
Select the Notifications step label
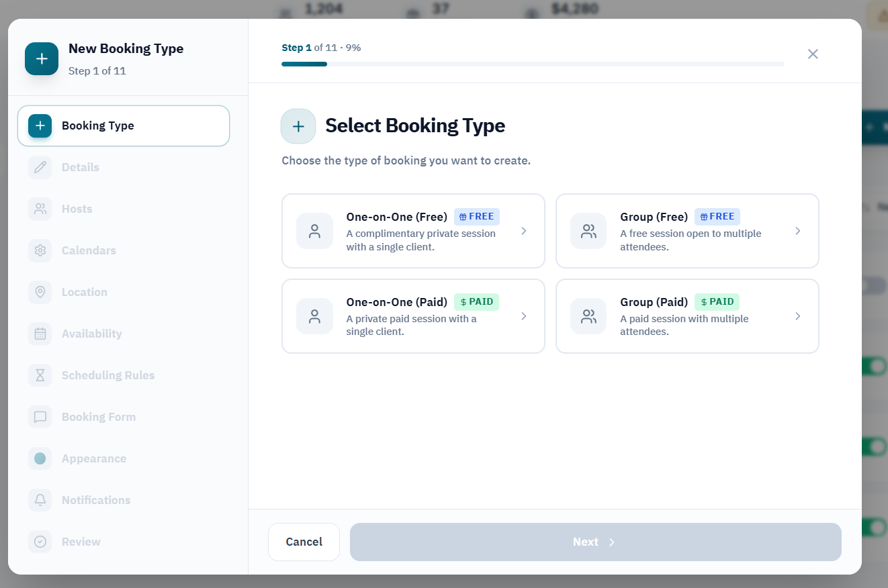click(96, 500)
